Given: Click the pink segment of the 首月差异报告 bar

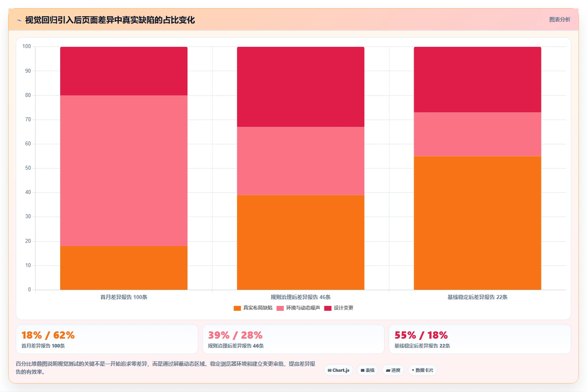Looking at the screenshot, I should pyautogui.click(x=124, y=171).
